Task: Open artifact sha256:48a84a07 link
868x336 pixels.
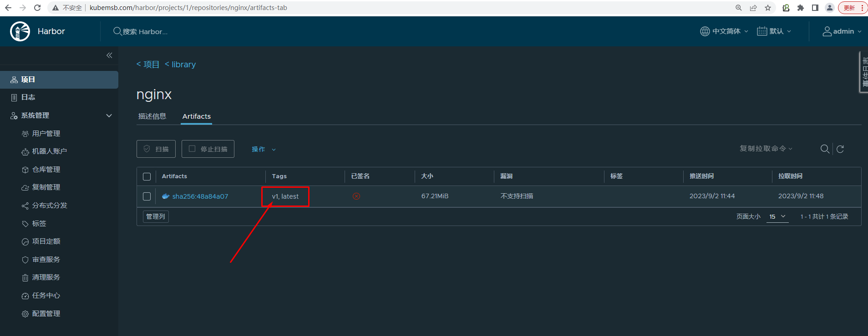Action: [200, 196]
